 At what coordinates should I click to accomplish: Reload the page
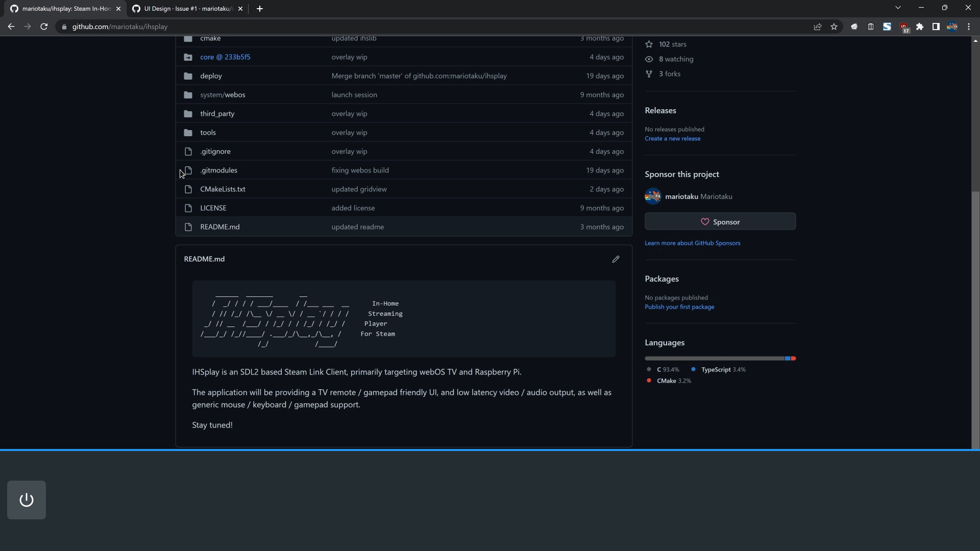click(44, 27)
